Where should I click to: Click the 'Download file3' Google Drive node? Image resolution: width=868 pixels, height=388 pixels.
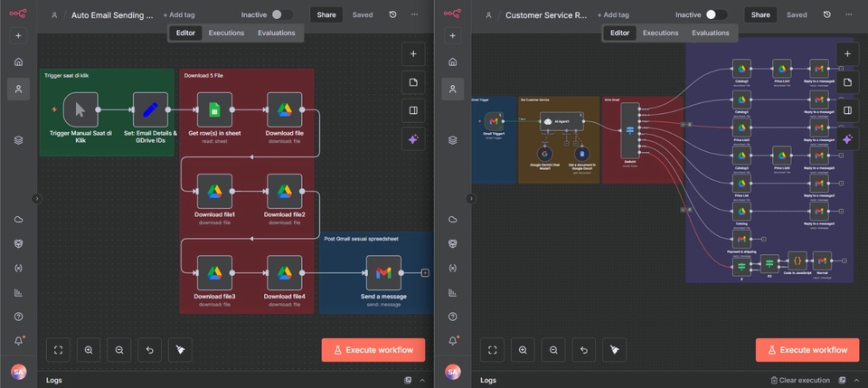pos(214,272)
